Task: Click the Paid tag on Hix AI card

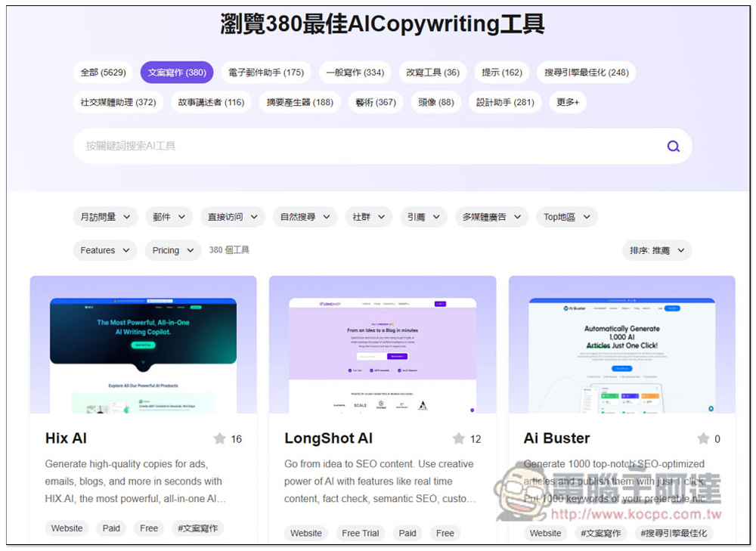Action: (111, 528)
